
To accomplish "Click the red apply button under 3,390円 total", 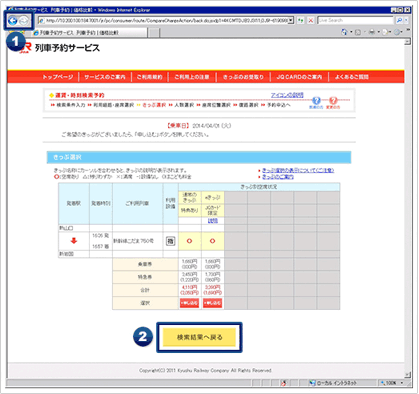I will 212,303.
